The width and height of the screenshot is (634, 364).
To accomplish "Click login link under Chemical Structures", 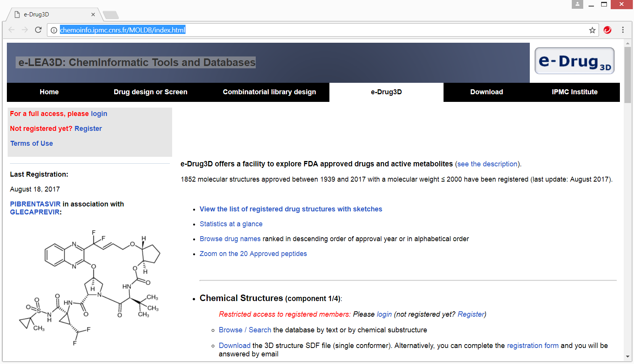I will 384,314.
